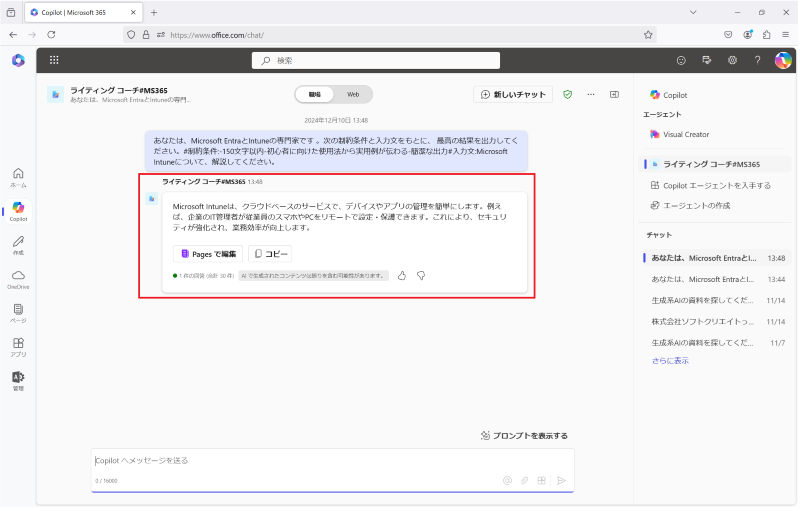Click the user prompt message bubble
The height and width of the screenshot is (511, 800).
coord(336,151)
